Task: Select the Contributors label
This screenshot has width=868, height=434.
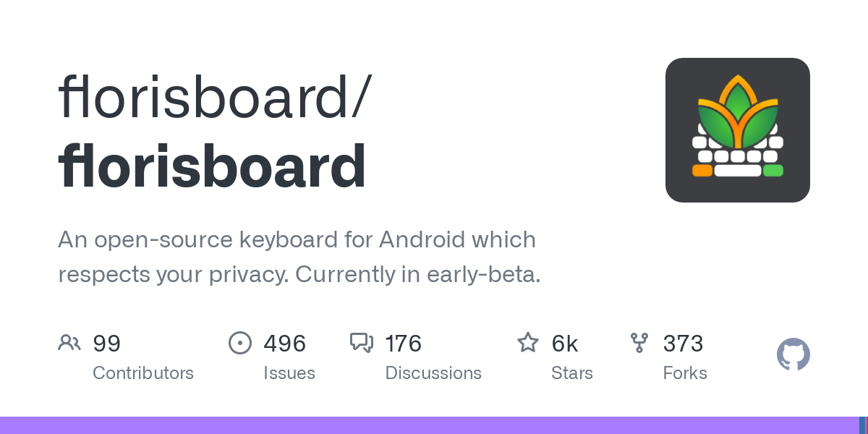Action: [143, 373]
